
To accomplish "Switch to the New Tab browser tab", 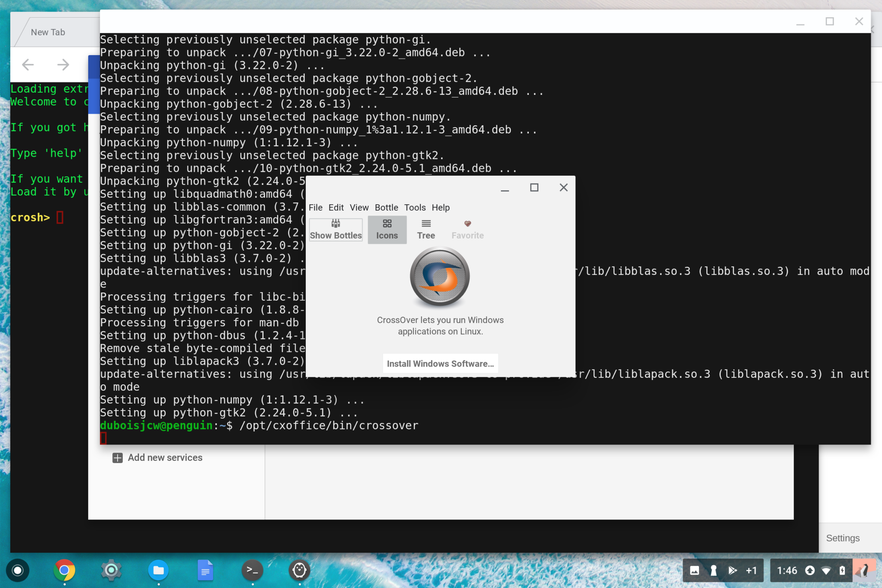I will click(48, 31).
